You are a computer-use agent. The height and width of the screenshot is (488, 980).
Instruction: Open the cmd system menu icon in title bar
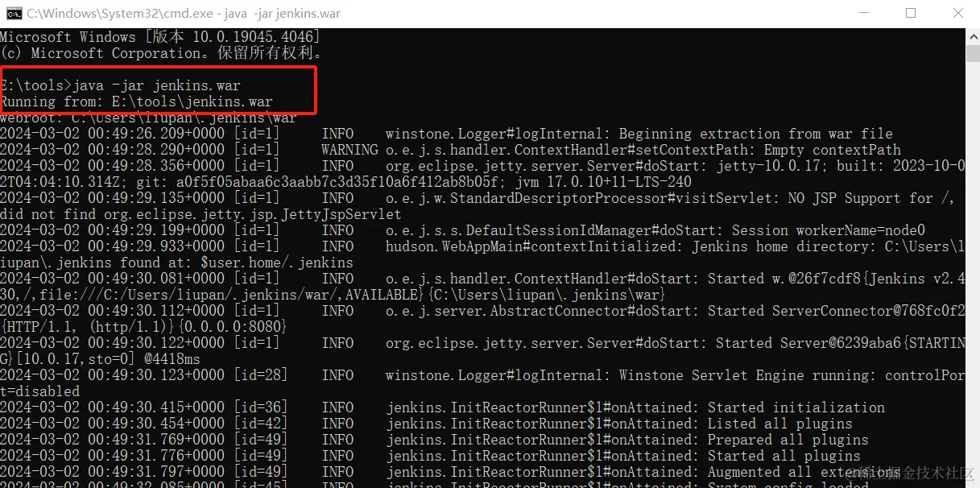click(13, 13)
